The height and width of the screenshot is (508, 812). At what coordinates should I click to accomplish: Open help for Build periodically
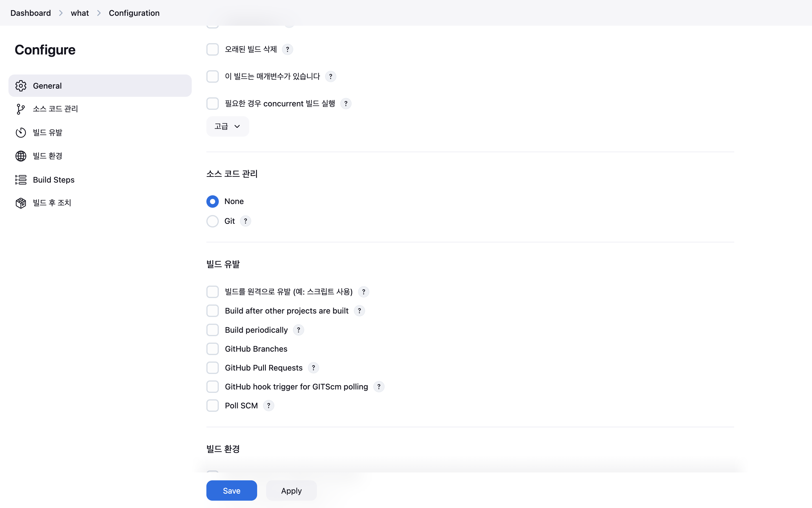(299, 330)
